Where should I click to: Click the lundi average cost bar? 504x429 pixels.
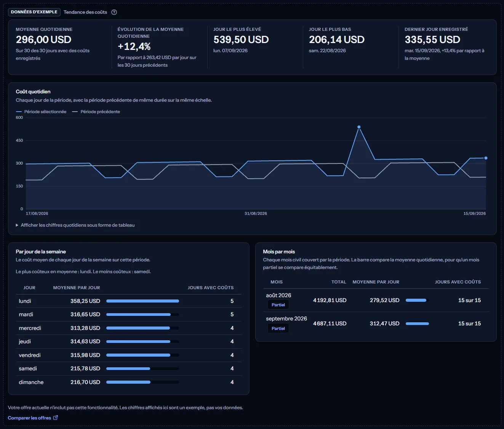tap(142, 301)
